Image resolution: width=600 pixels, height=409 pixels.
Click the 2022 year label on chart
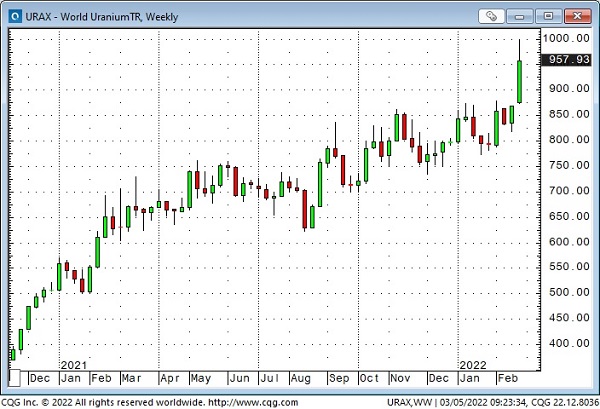coord(473,365)
